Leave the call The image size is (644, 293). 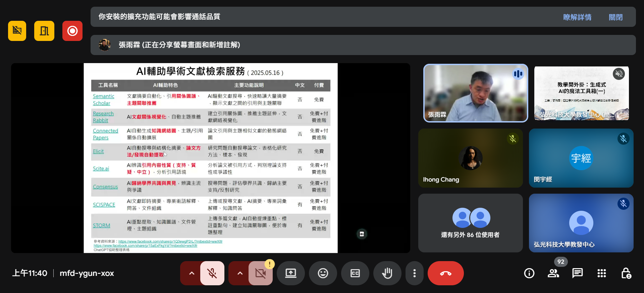(446, 273)
